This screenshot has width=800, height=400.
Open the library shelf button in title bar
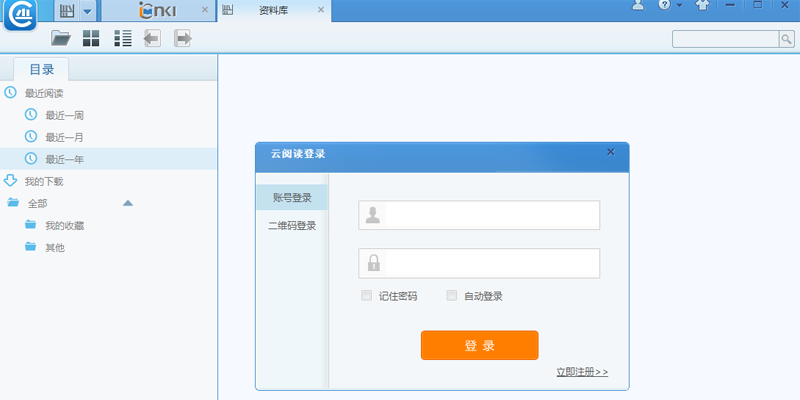click(67, 10)
